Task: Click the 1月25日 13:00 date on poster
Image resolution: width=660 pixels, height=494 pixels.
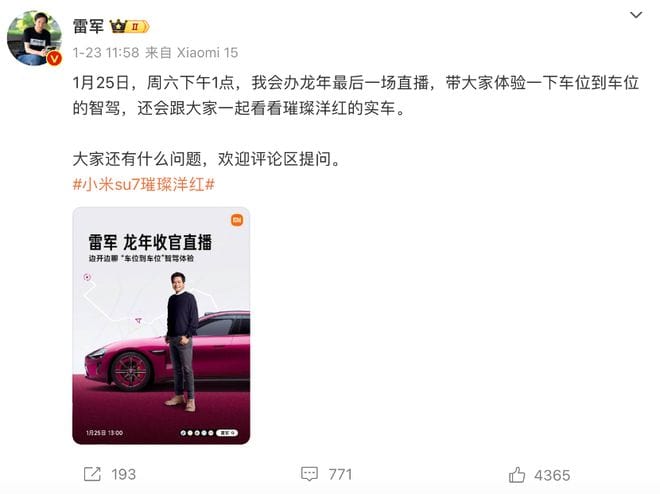Action: pyautogui.click(x=104, y=433)
